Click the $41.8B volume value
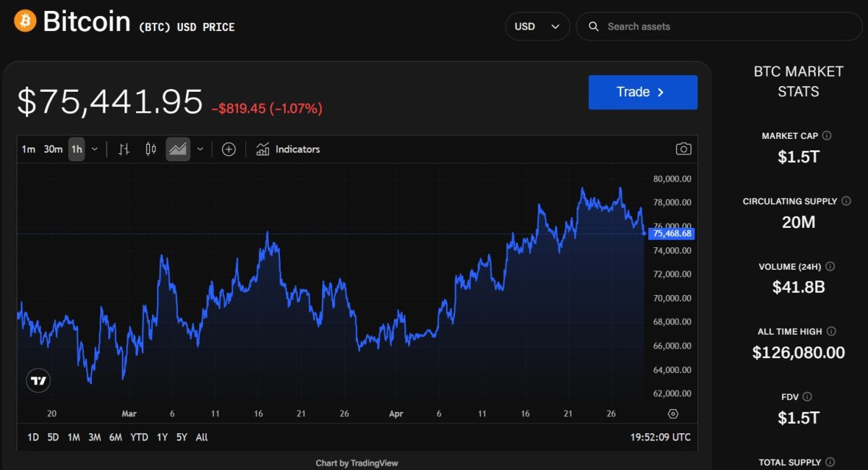This screenshot has width=868, height=470. [799, 287]
